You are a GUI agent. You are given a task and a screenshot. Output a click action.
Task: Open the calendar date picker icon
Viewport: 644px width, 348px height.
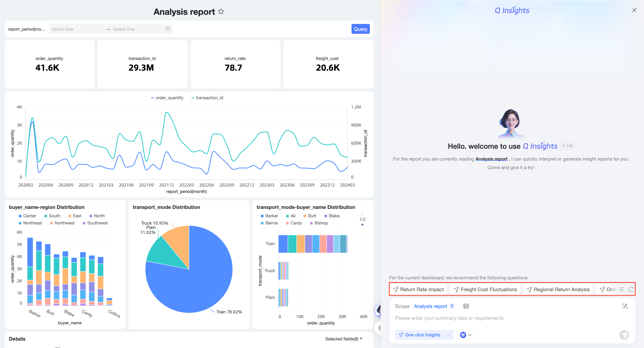[x=168, y=29]
